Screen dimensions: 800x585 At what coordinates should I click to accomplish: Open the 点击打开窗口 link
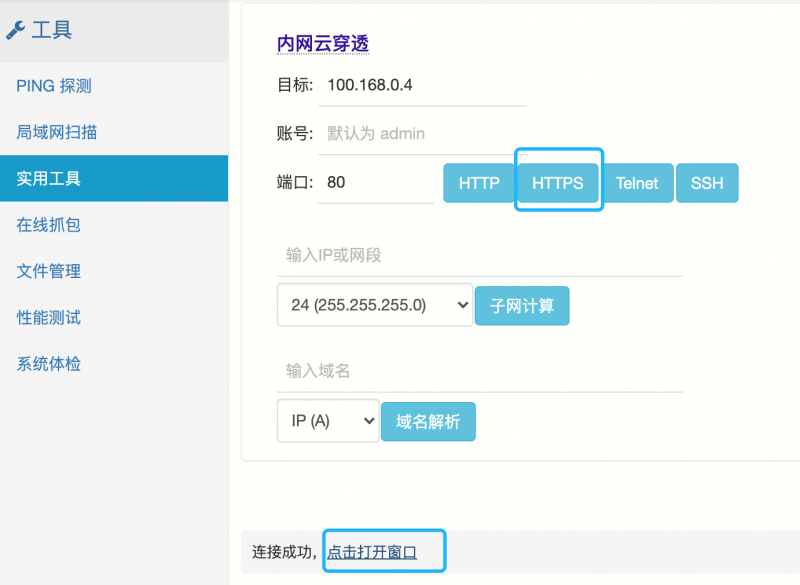[x=372, y=552]
